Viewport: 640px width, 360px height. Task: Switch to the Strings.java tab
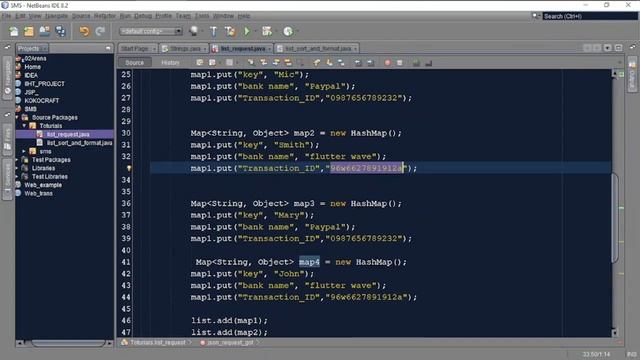(184, 49)
